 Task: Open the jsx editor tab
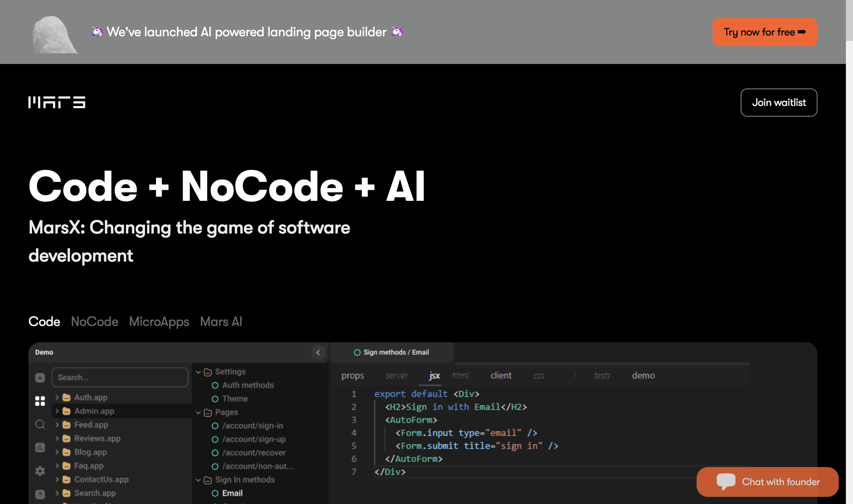434,376
